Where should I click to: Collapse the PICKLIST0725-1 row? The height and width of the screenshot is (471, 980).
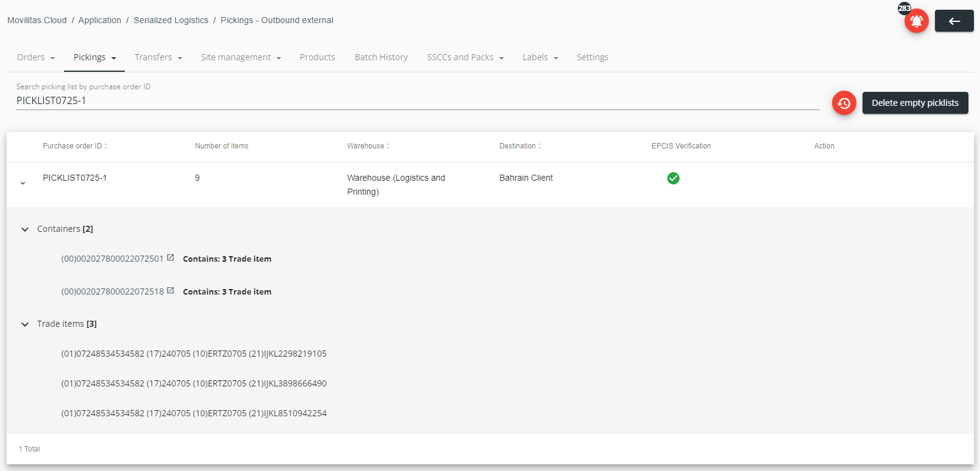(x=23, y=183)
